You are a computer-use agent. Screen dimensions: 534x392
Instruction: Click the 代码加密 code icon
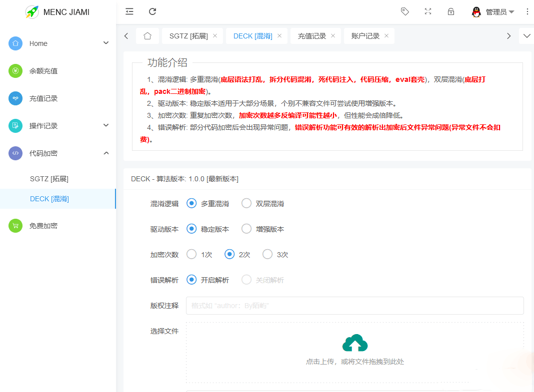tap(15, 153)
